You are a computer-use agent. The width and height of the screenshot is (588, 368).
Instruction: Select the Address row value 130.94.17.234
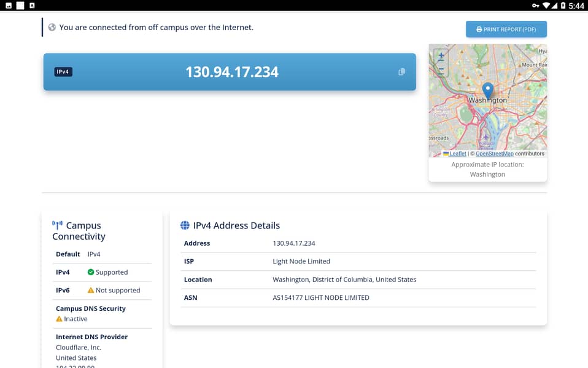(x=293, y=243)
